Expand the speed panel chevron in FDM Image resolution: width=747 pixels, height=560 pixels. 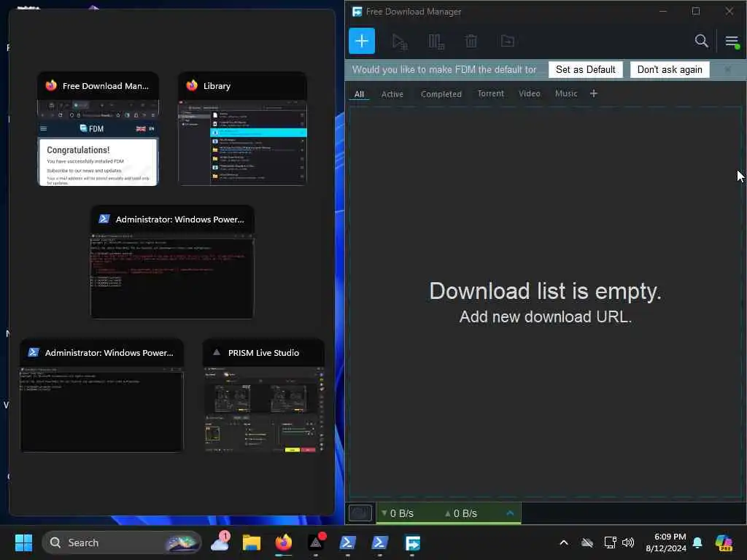point(510,513)
